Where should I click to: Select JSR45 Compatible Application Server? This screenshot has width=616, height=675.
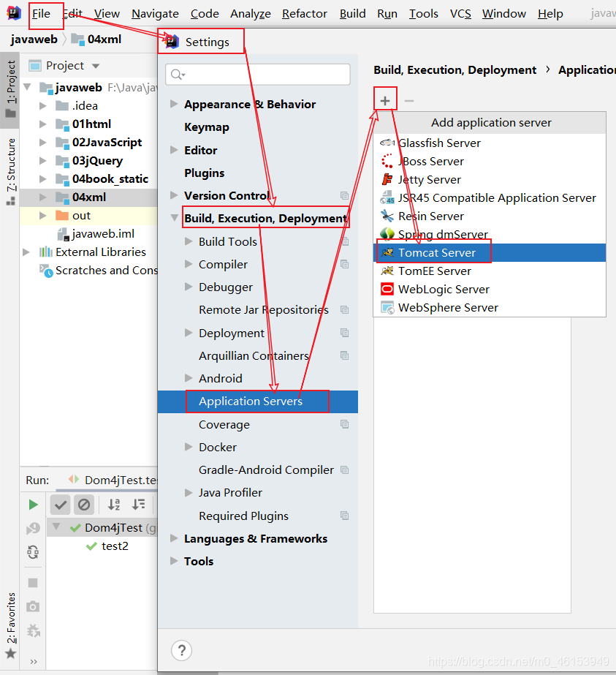(x=490, y=198)
